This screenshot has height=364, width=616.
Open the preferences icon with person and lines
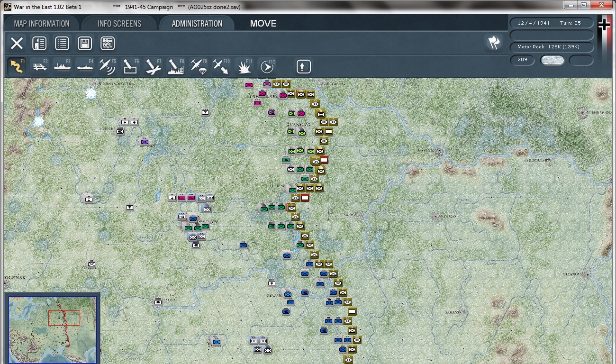tap(39, 44)
